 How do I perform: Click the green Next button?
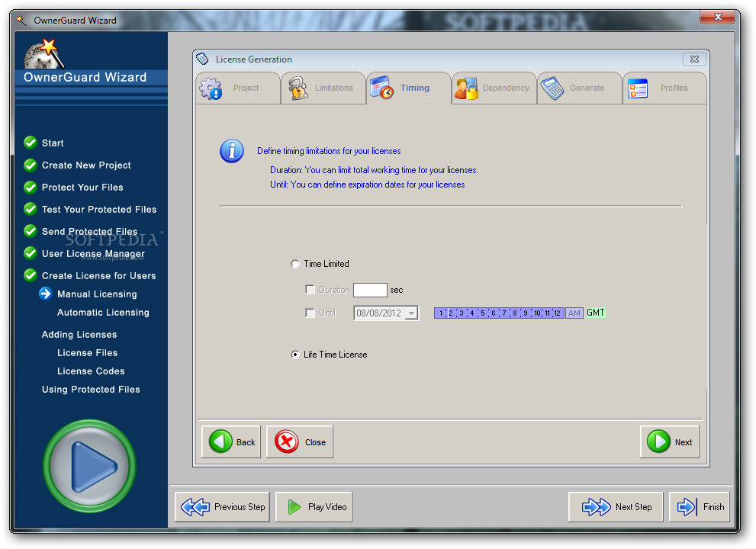pyautogui.click(x=670, y=442)
